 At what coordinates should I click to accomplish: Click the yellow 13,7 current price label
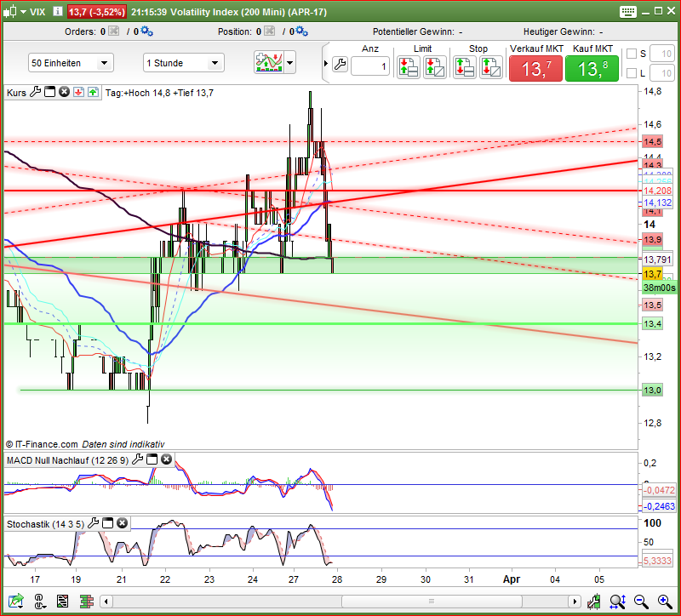click(x=652, y=274)
